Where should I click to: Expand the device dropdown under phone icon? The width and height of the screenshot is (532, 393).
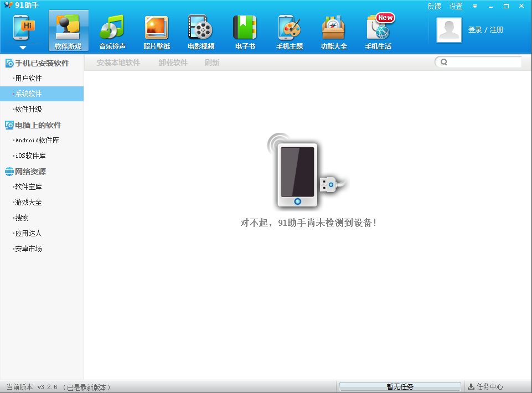[23, 48]
